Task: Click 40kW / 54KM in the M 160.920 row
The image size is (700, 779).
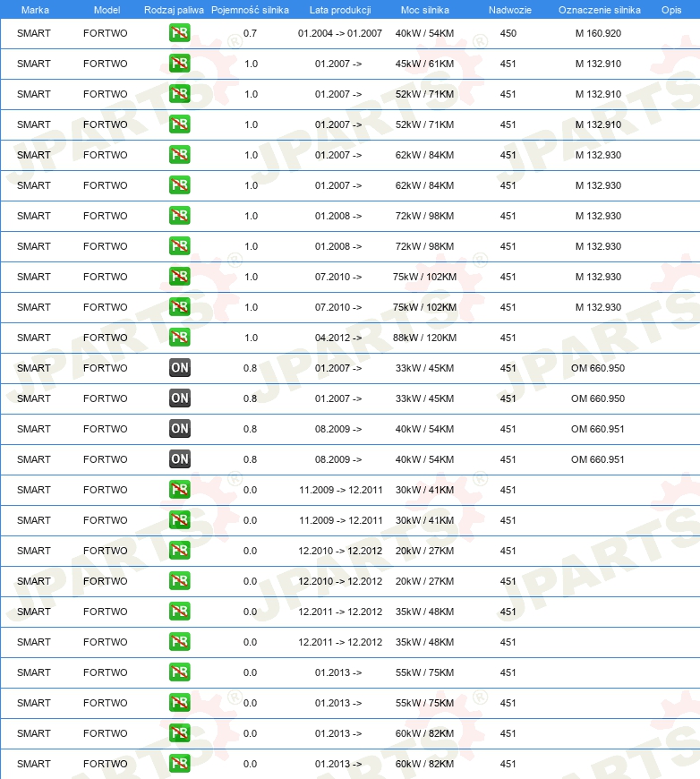Action: tap(424, 33)
